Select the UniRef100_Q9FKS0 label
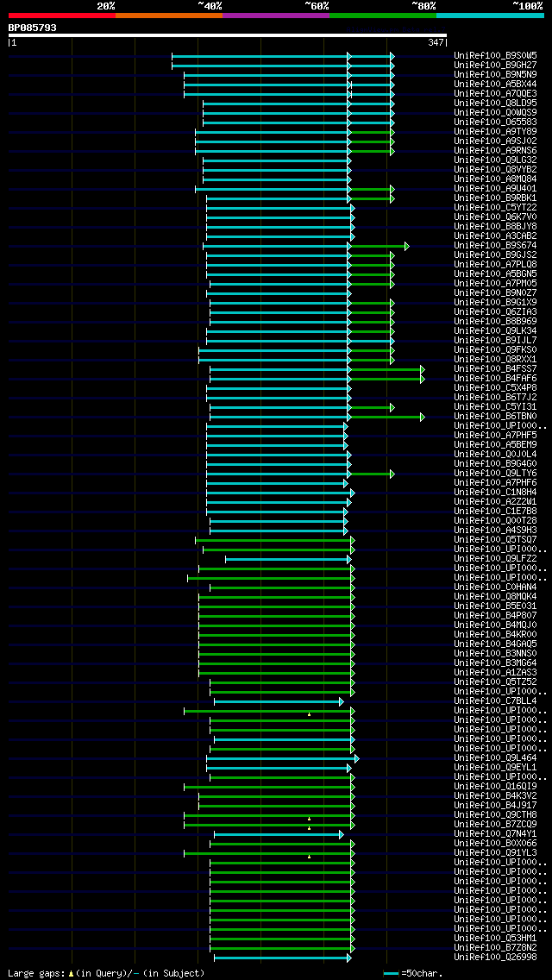Screen dimensions: 552x980 (495, 349)
